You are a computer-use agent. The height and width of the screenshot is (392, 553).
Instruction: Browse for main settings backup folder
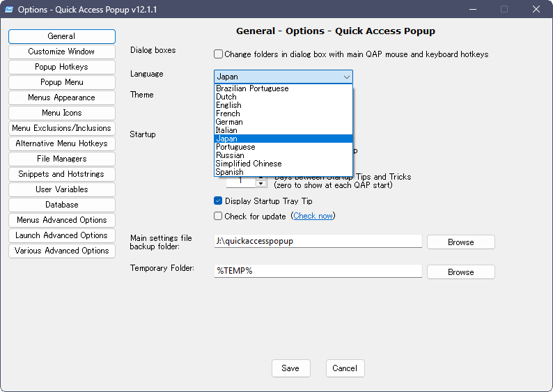461,242
